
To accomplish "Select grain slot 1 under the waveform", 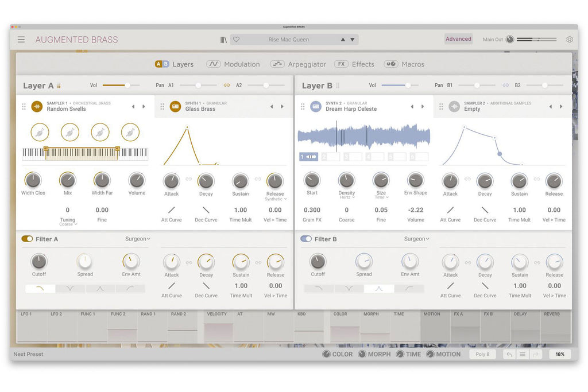I will click(308, 157).
